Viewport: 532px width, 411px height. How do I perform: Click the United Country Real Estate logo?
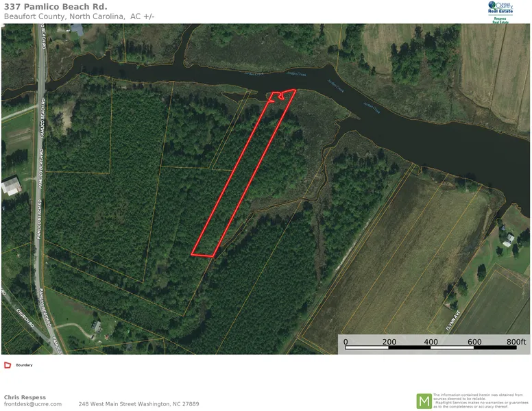tap(500, 8)
